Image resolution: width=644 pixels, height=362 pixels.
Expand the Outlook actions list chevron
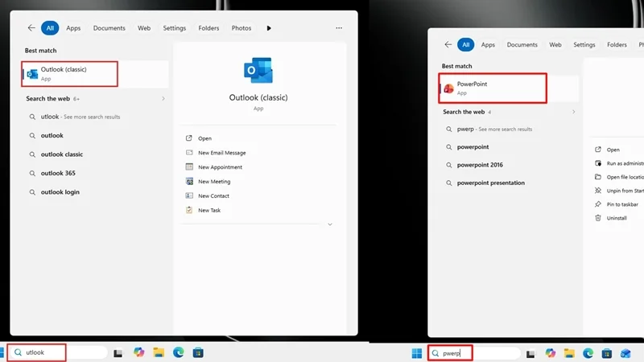pyautogui.click(x=330, y=224)
